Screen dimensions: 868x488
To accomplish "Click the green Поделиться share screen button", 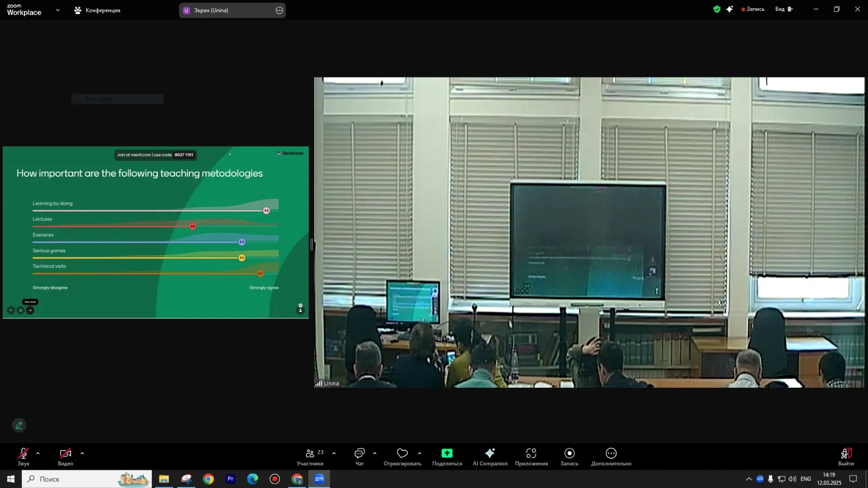I will coord(447,456).
